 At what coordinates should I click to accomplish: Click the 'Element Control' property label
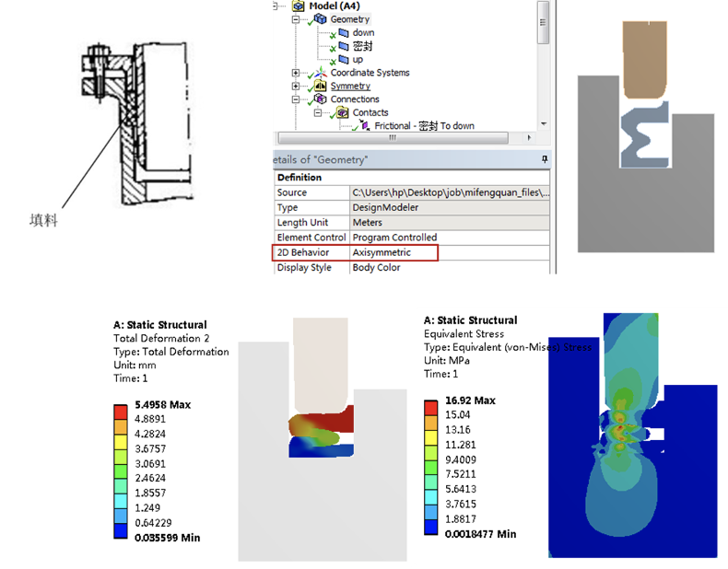coord(311,238)
